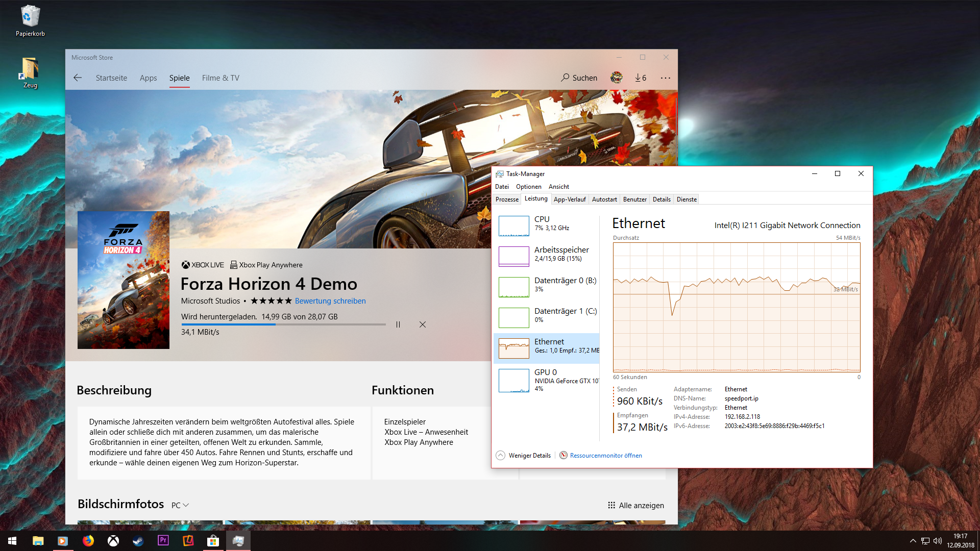This screenshot has width=980, height=551.
Task: Select the GPU 0 entry
Action: click(547, 380)
